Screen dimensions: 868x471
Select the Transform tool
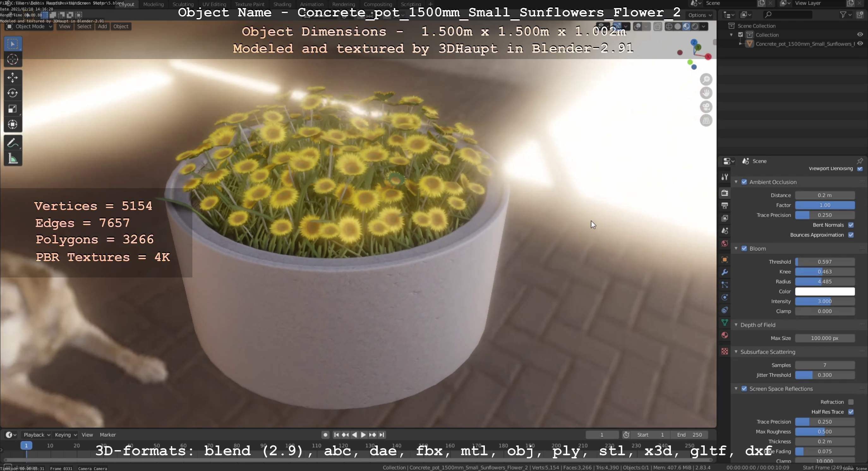(x=13, y=125)
